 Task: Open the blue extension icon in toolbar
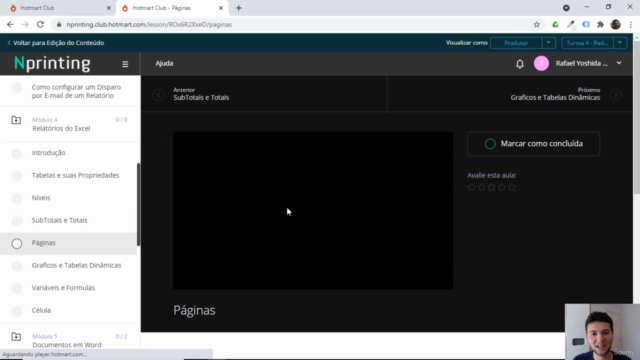[x=586, y=24]
